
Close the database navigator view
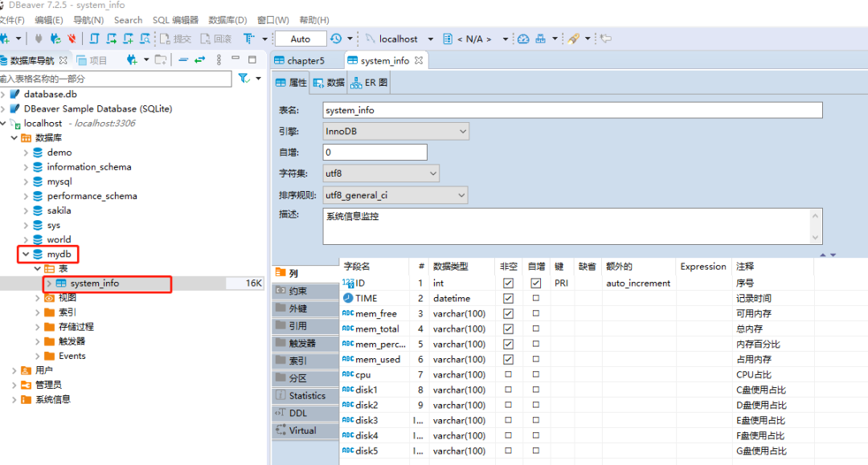[x=63, y=60]
